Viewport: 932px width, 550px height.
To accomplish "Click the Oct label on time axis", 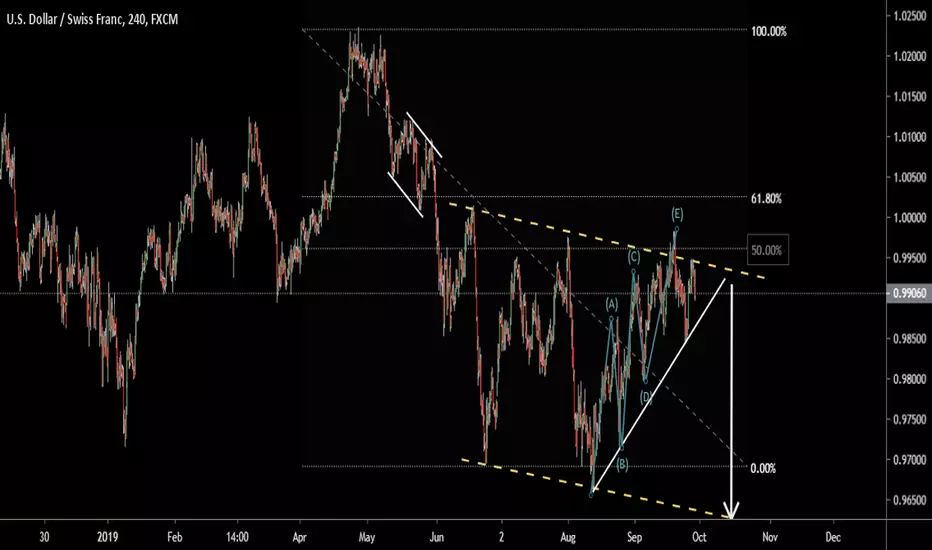I will [x=700, y=538].
